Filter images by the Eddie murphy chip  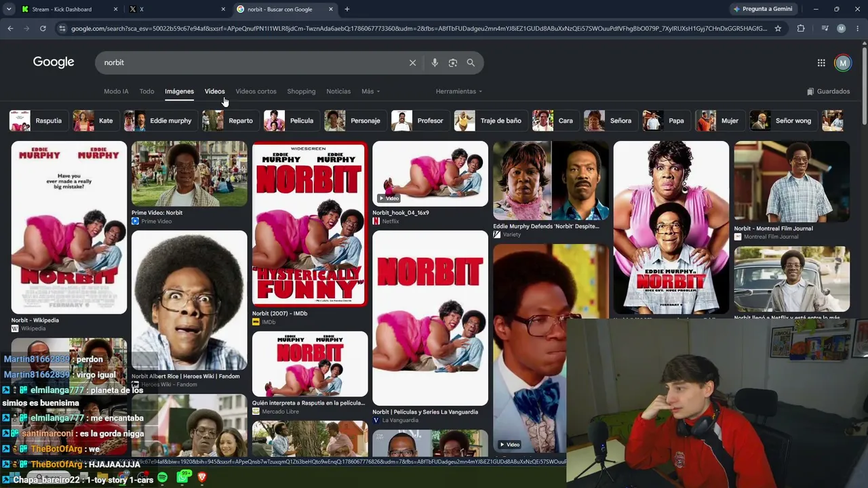[x=160, y=121]
